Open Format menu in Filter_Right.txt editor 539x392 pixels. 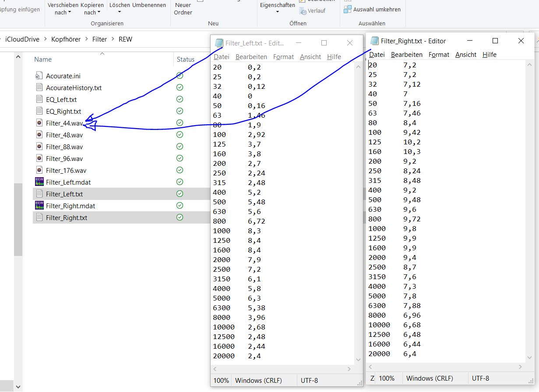(439, 55)
